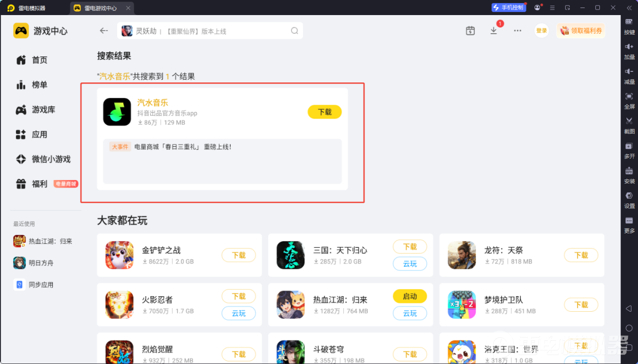Open the 榜单 rankings section

click(x=32, y=85)
